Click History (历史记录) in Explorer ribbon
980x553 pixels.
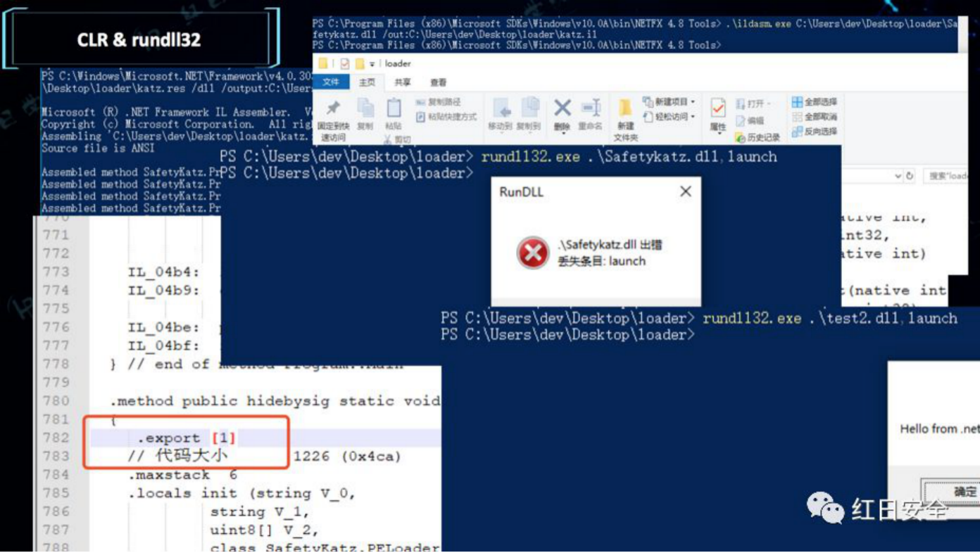coord(757,138)
